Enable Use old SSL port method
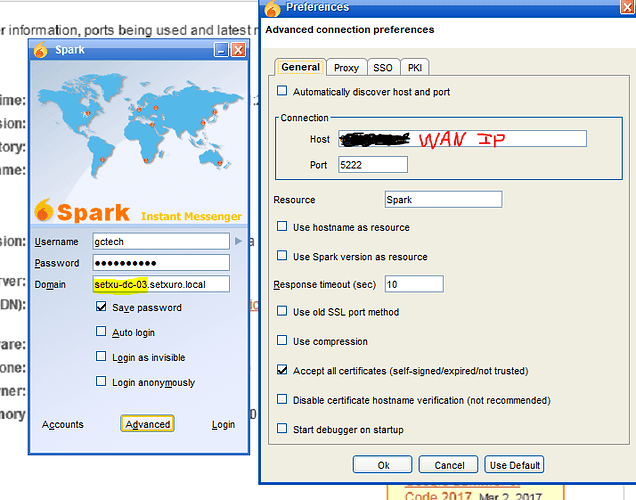The height and width of the screenshot is (500, 636). click(282, 311)
